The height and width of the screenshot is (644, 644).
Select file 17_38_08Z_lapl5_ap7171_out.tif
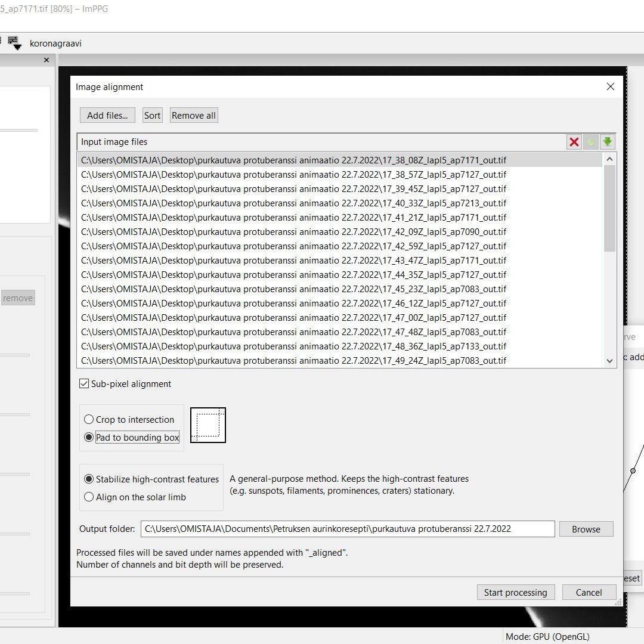click(x=339, y=160)
